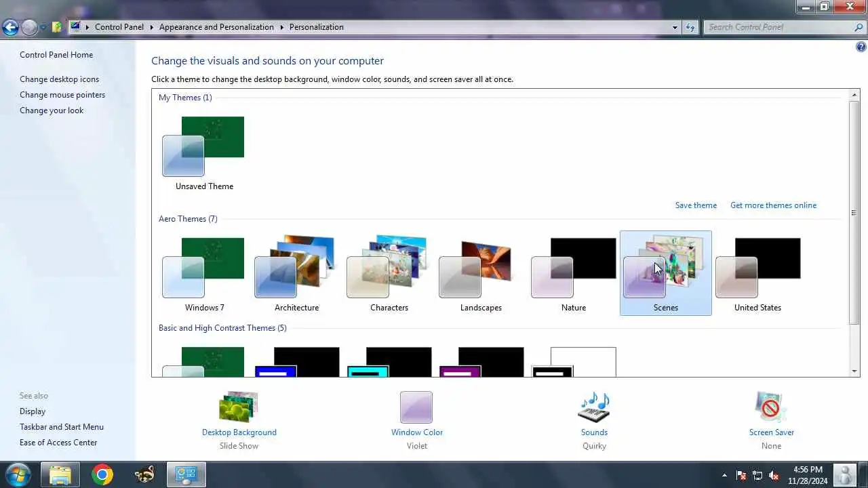
Task: Click the Forward navigation arrow button
Action: coord(29,27)
